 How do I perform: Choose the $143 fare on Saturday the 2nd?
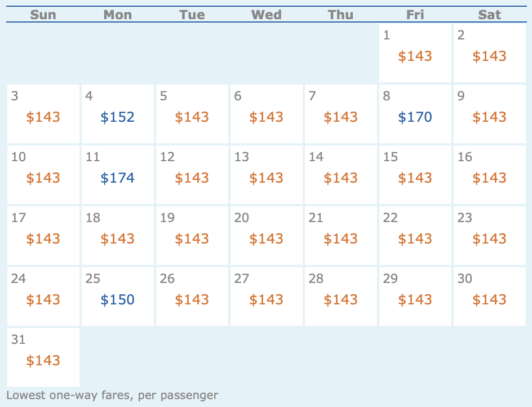tap(489, 56)
